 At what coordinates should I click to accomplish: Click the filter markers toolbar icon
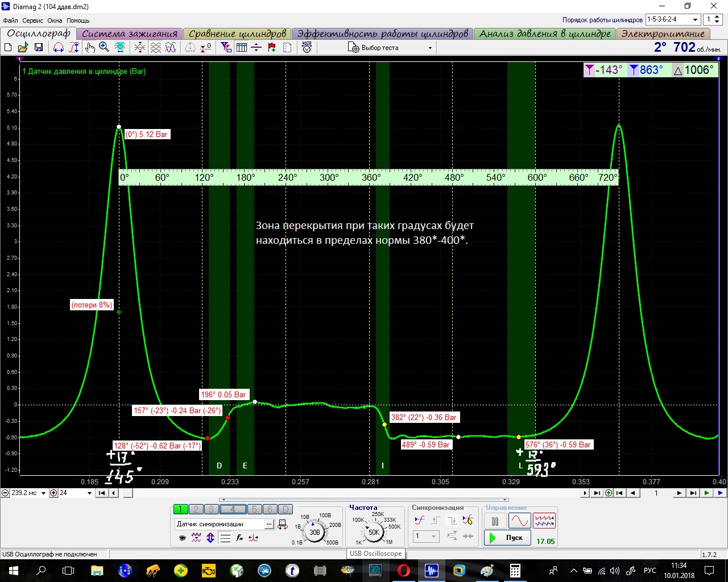pos(226,48)
